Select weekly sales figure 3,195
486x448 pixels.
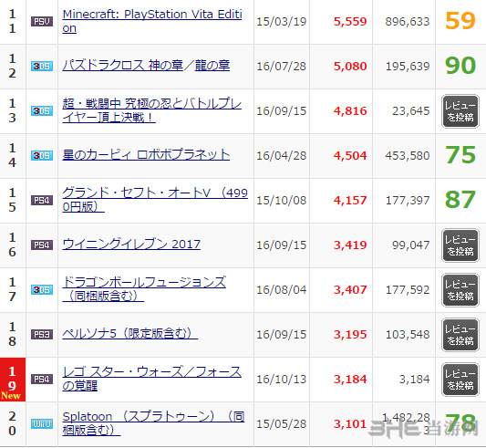click(350, 334)
